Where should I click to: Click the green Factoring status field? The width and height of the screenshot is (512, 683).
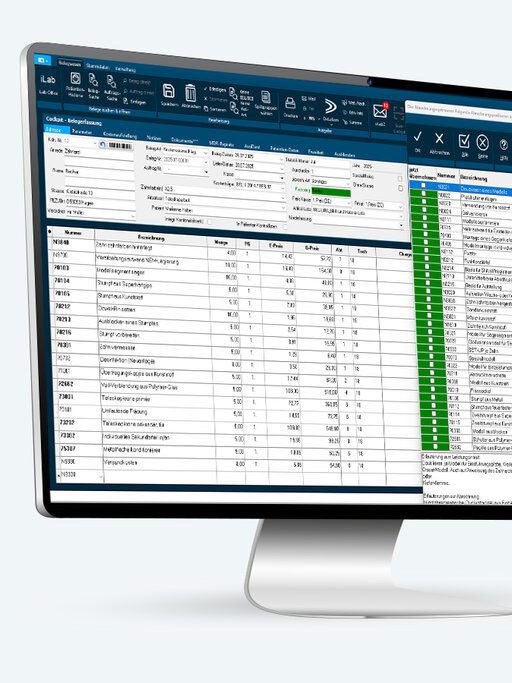click(x=331, y=192)
